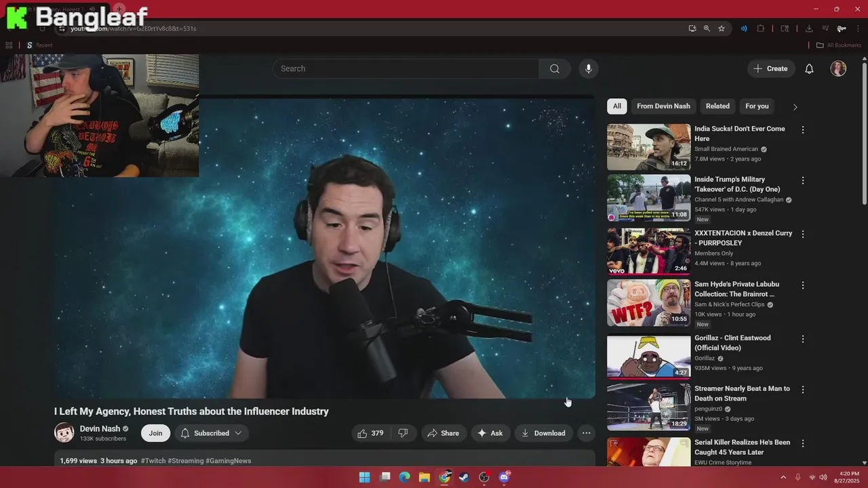Open OBS Studio from taskbar
Viewport: 868px width, 488px height.
pos(484,477)
